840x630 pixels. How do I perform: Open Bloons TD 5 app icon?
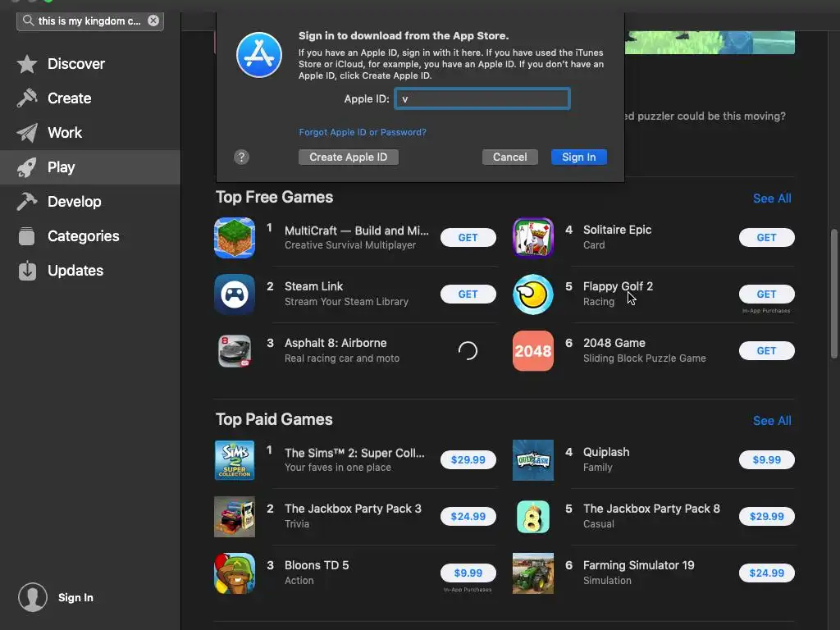tap(235, 573)
